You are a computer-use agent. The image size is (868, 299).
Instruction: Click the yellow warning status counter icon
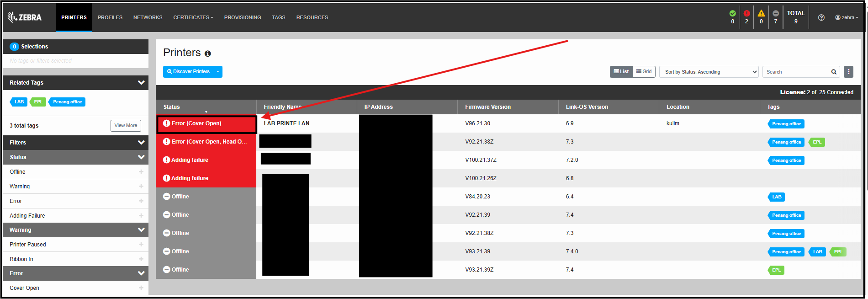pyautogui.click(x=761, y=13)
